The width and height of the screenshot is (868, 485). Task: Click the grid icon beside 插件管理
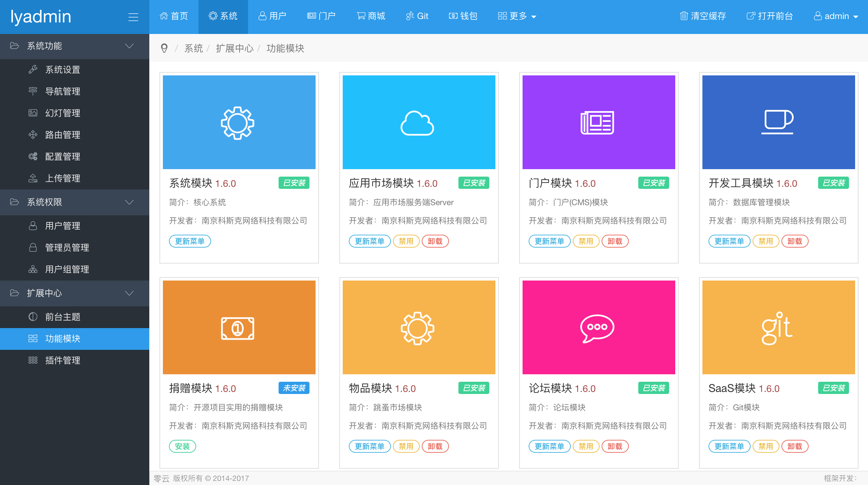[x=33, y=360]
